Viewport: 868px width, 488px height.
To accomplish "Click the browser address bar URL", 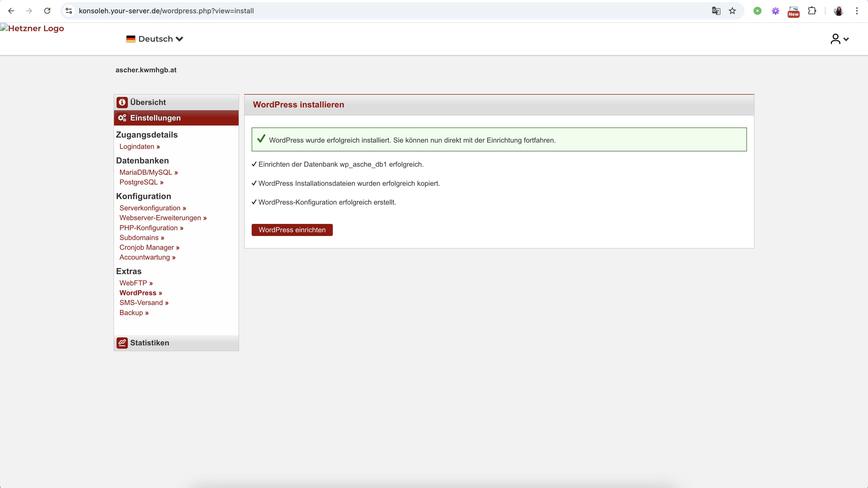I will coord(166,11).
